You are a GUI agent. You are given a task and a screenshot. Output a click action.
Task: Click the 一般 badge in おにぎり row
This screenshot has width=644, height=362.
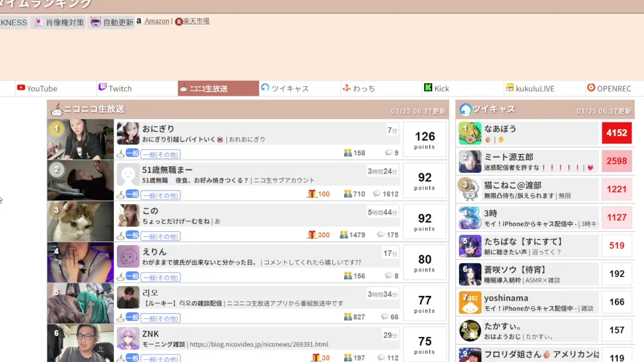point(132,153)
